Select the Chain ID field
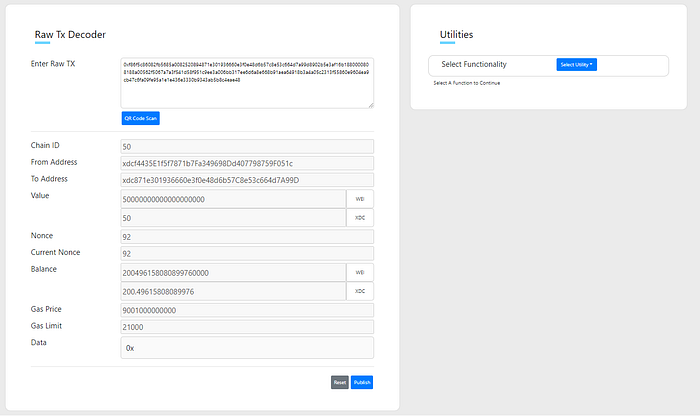Image resolution: width=700 pixels, height=416 pixels. pos(247,147)
